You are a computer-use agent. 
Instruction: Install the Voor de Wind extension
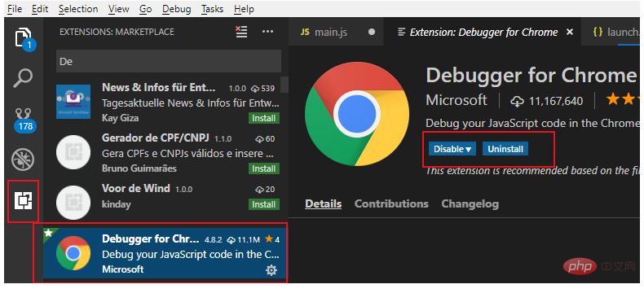point(263,204)
